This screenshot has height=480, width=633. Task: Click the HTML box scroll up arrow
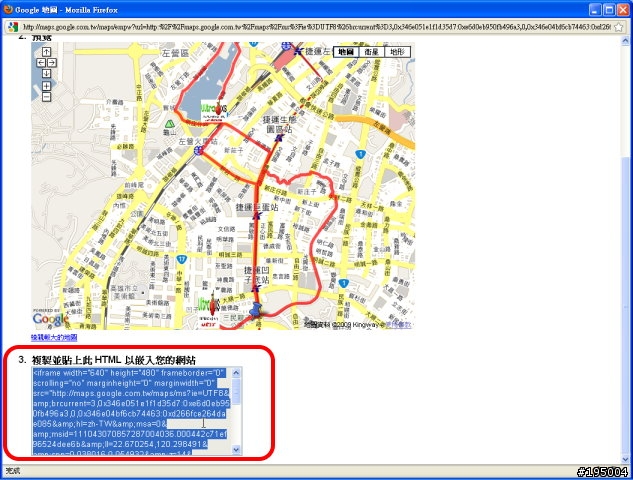[237, 373]
